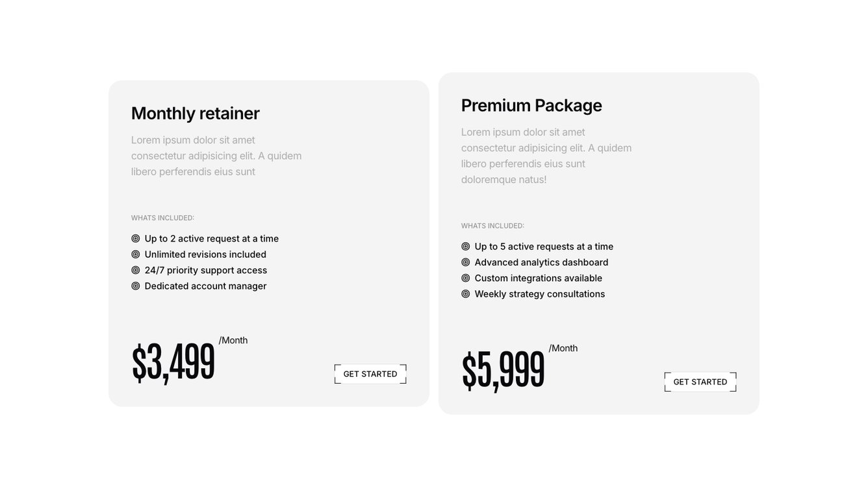Select the target icon before "Advanced analytics dashboard"
Viewport: 868px width, 487px height.
(466, 262)
